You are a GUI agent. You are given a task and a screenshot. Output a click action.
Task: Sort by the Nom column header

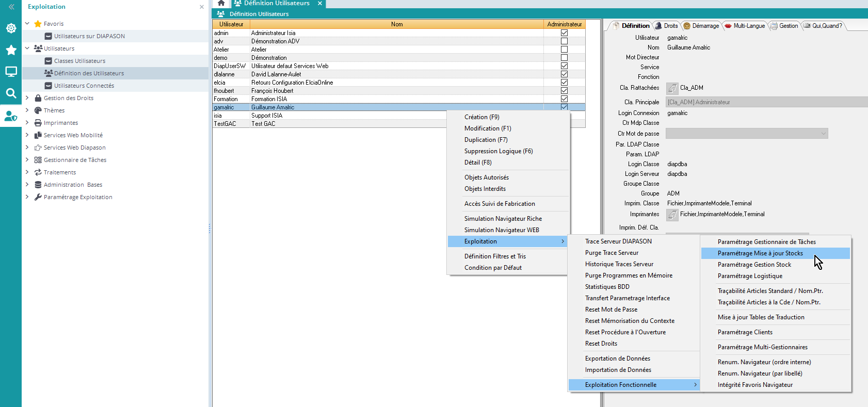[x=396, y=24]
